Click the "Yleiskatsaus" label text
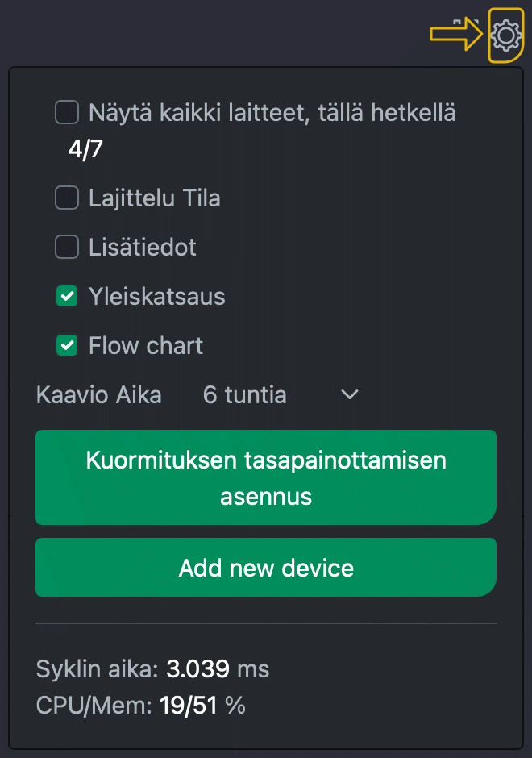The height and width of the screenshot is (758, 532). pyautogui.click(x=156, y=296)
